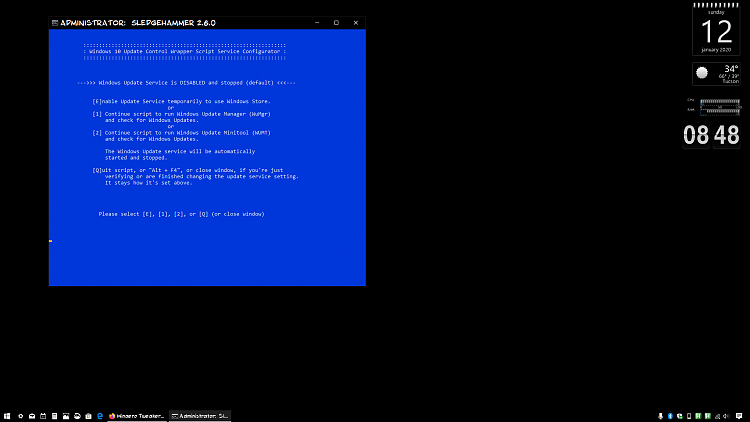This screenshot has height=422, width=750.
Task: Open Bluetooth tray icon
Action: point(670,416)
